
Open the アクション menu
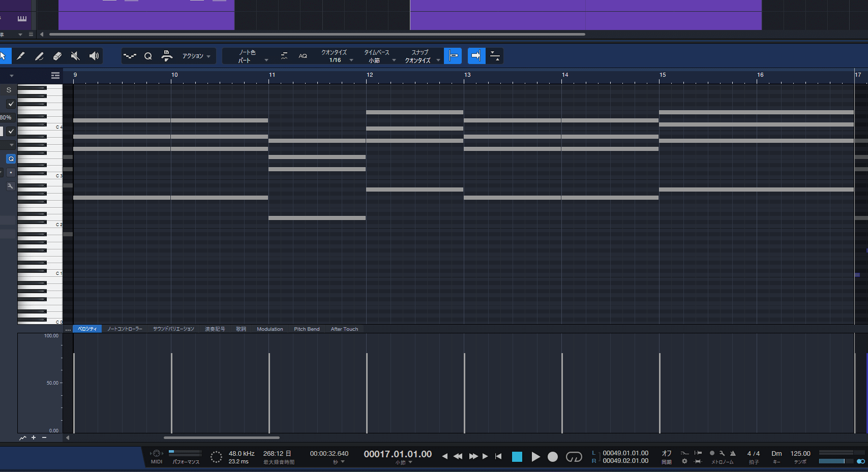click(196, 56)
